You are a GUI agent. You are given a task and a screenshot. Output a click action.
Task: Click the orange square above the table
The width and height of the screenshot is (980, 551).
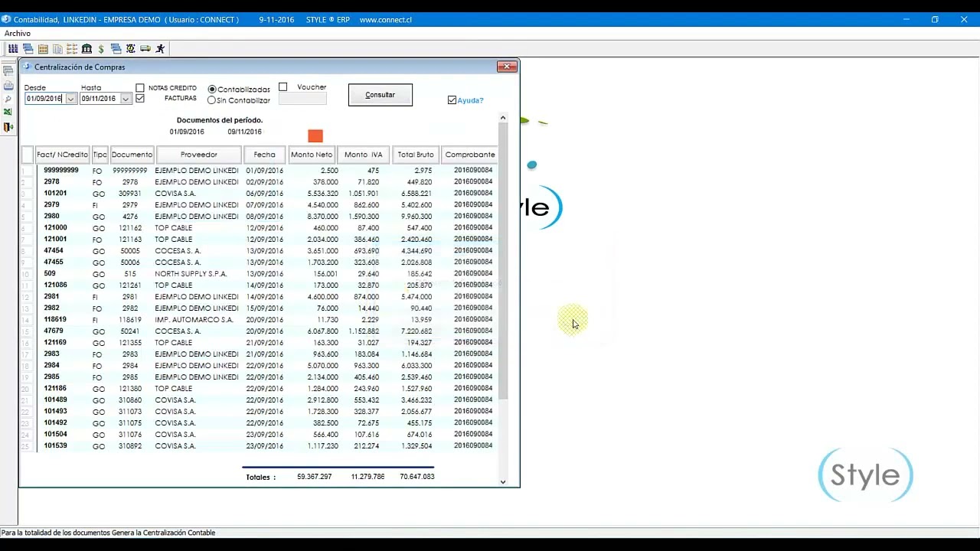(x=315, y=136)
